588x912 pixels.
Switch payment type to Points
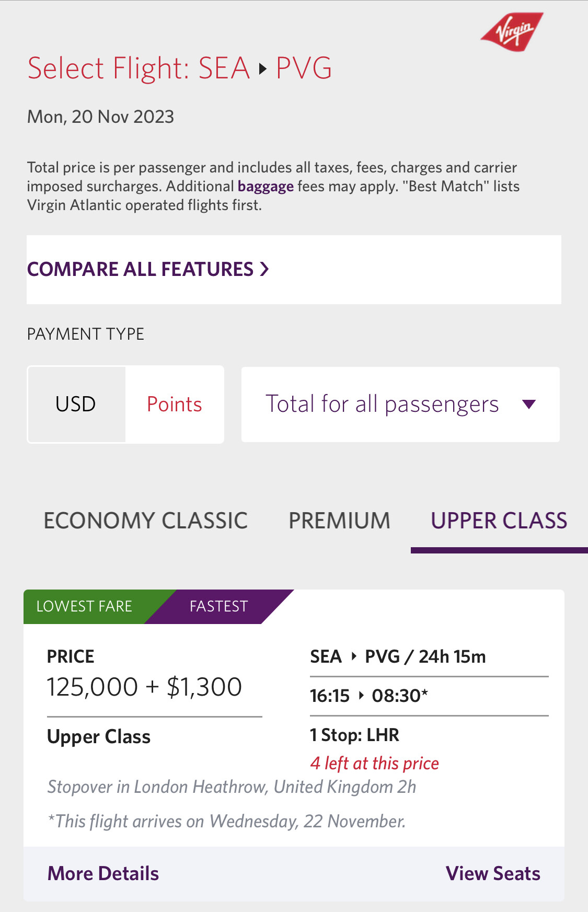coord(175,405)
